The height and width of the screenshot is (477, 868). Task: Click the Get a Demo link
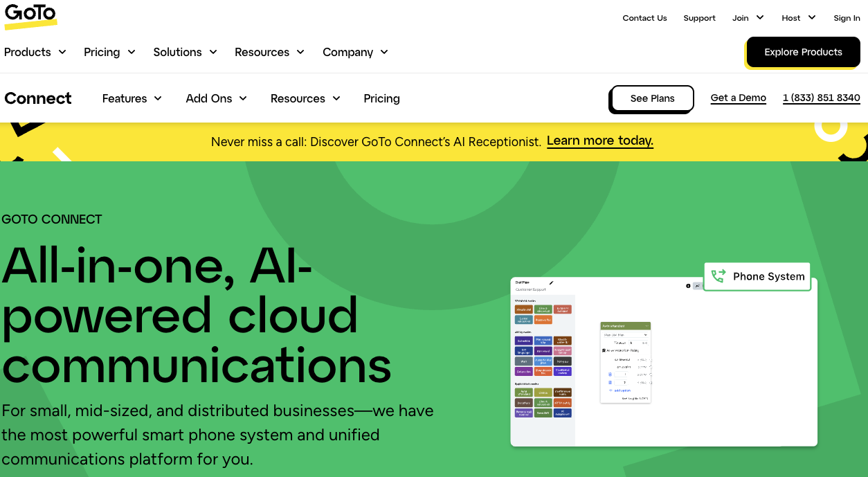[x=738, y=98]
